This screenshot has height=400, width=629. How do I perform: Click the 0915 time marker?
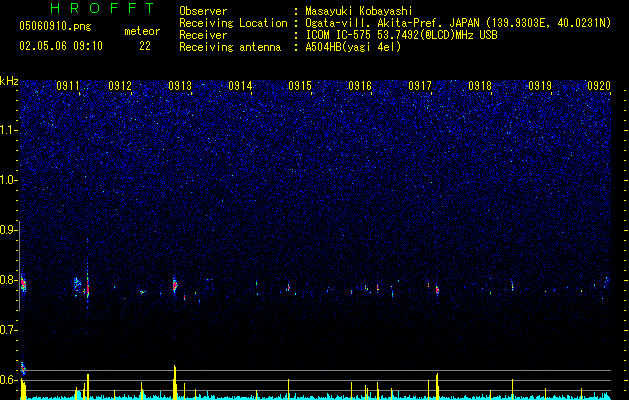pyautogui.click(x=300, y=86)
